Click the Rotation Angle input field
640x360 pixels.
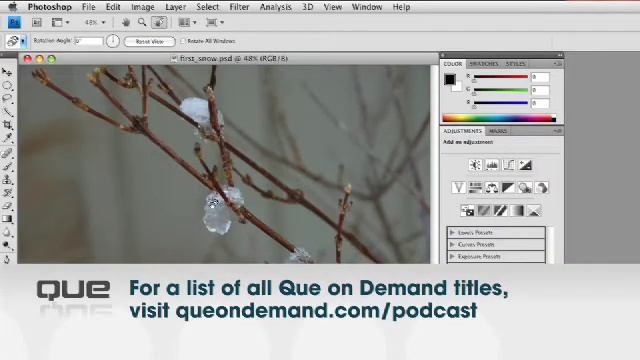coord(89,41)
